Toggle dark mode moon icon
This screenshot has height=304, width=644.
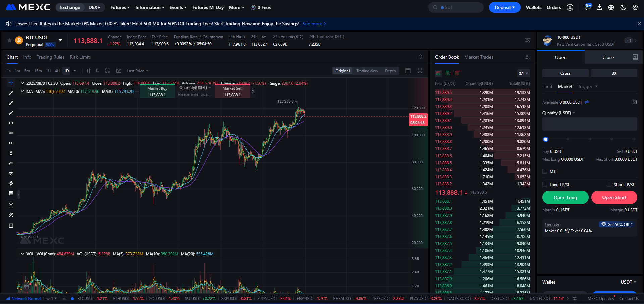(x=623, y=7)
